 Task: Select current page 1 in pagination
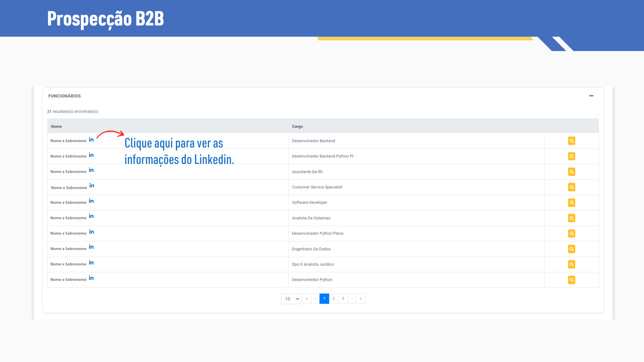click(324, 299)
